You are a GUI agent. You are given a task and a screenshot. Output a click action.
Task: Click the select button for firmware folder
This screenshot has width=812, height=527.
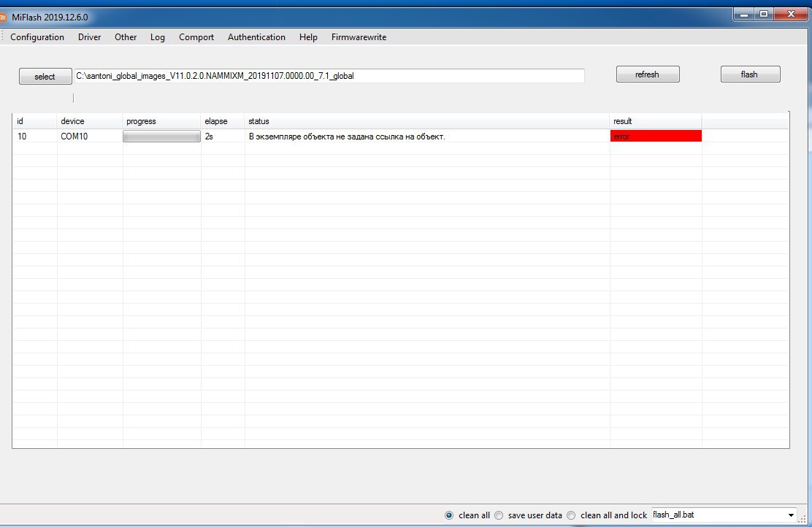45,76
